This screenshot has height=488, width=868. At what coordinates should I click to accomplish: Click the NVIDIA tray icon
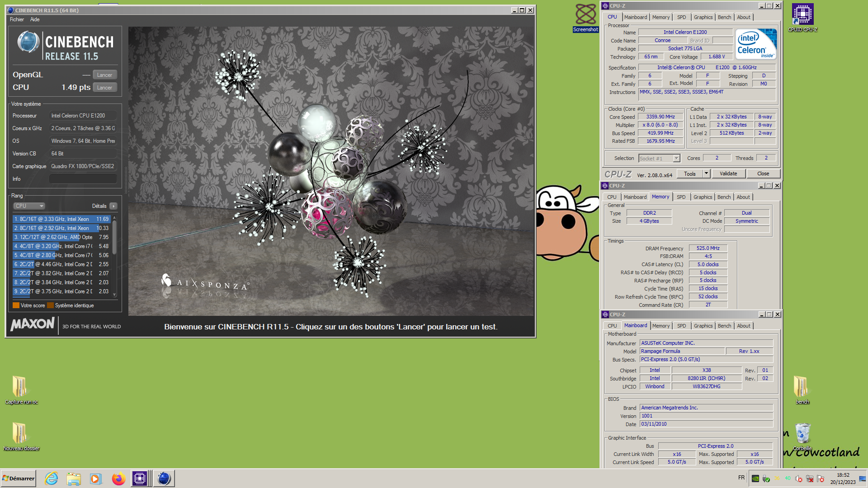pyautogui.click(x=755, y=479)
